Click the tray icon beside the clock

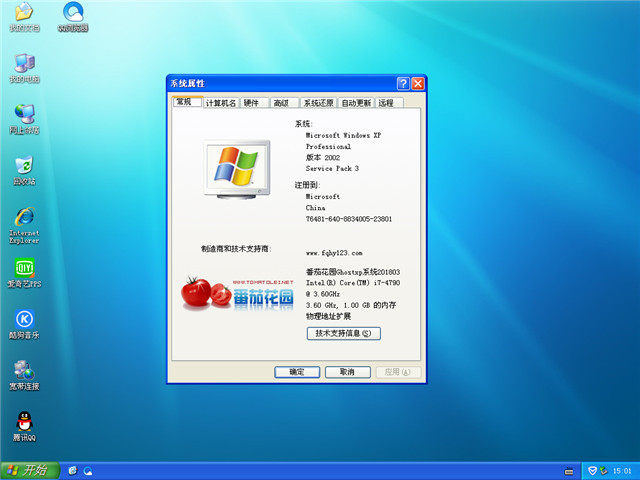pyautogui.click(x=603, y=471)
